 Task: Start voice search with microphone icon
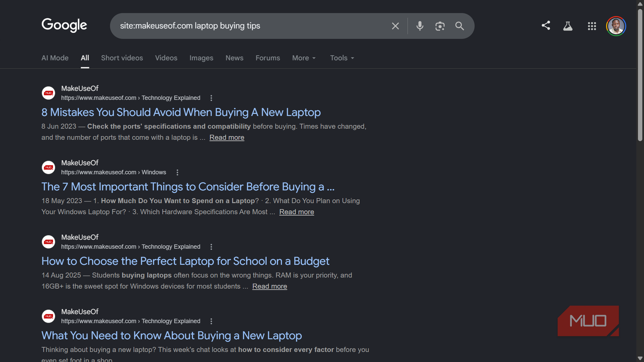pos(420,26)
